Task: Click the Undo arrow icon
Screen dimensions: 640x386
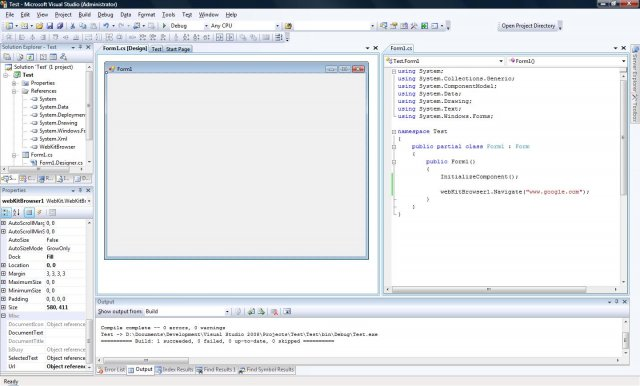Action: tap(106, 26)
